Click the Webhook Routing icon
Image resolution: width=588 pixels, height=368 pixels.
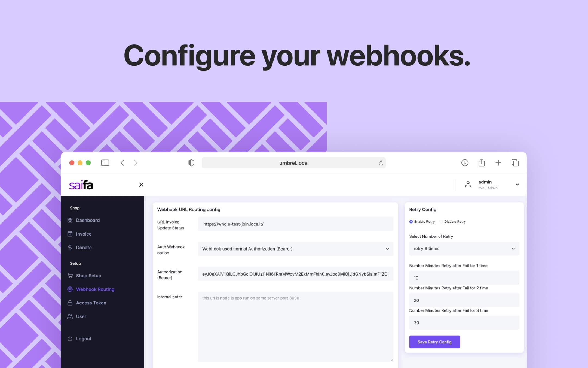point(69,289)
